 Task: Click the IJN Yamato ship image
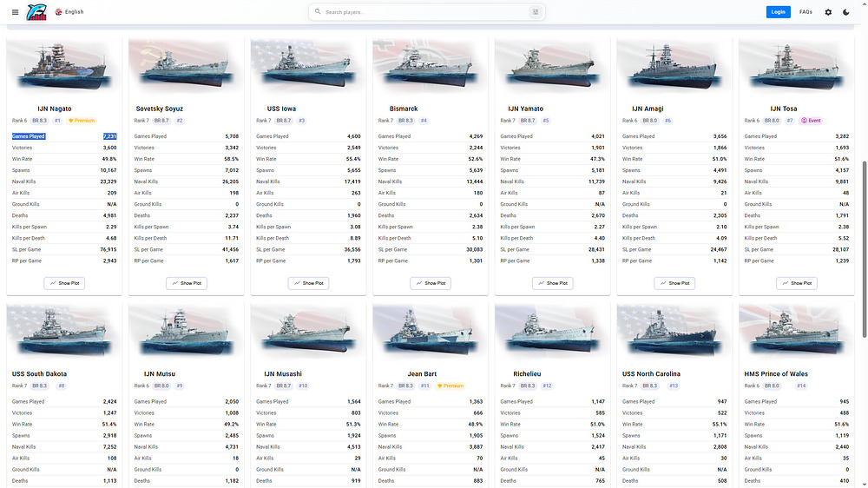tap(552, 67)
